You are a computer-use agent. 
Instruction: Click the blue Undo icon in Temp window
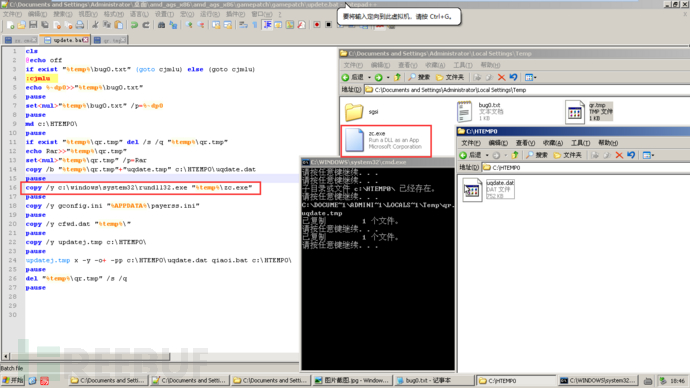[x=513, y=77]
